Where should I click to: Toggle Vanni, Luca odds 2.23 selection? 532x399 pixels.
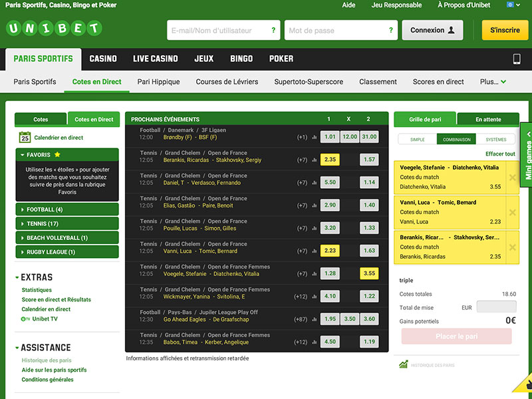(330, 251)
